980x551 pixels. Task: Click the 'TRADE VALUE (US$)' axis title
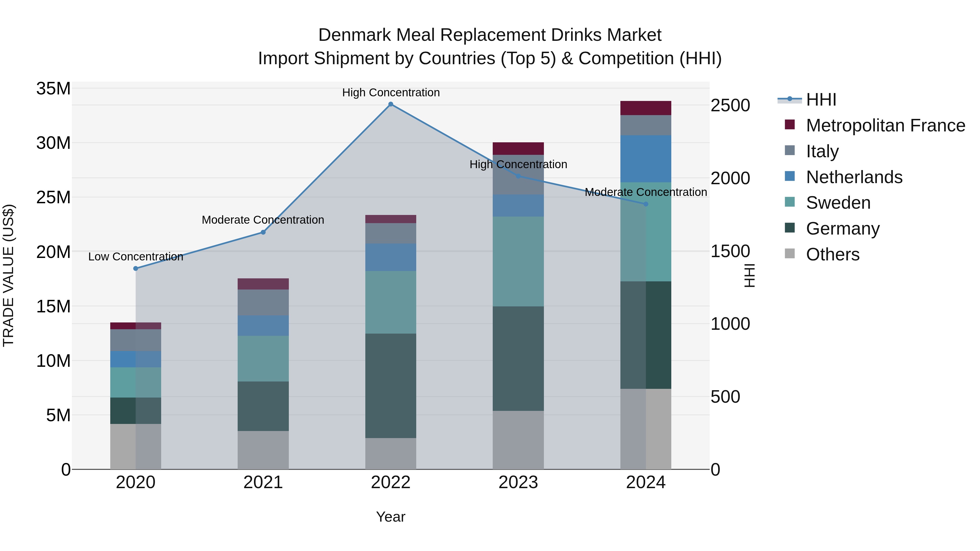pos(8,275)
